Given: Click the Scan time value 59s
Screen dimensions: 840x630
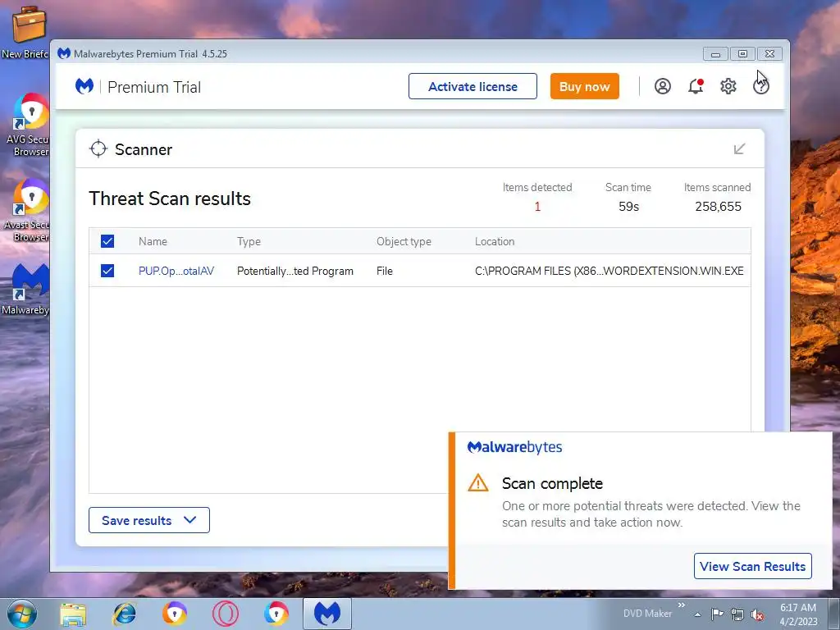Looking at the screenshot, I should point(629,206).
